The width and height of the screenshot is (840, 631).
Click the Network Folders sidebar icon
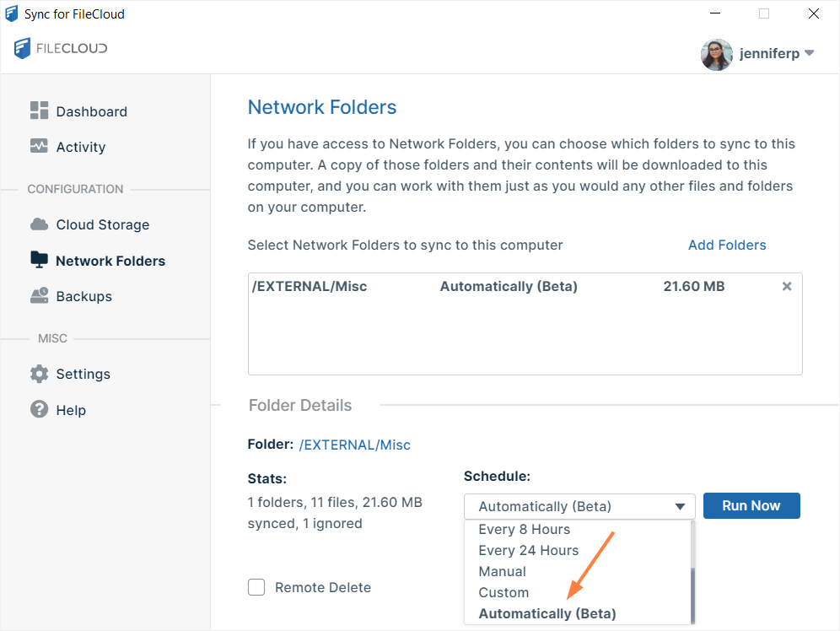point(39,260)
